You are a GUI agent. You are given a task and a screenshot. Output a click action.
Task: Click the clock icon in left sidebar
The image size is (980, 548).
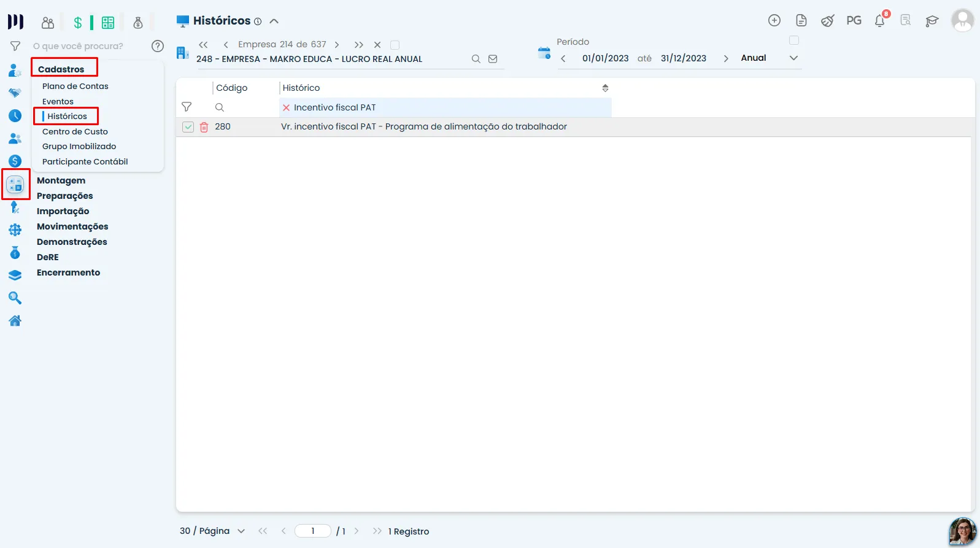point(15,116)
